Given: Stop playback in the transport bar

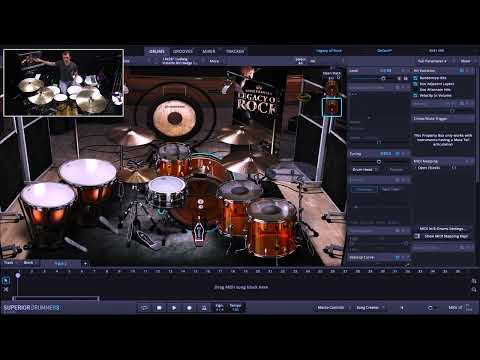Looking at the screenshot, I should point(159,308).
